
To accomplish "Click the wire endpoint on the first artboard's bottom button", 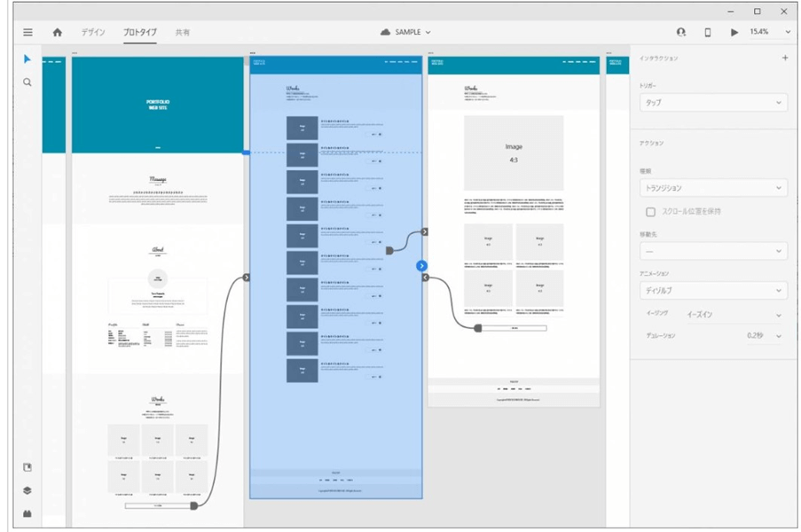I will point(194,506).
